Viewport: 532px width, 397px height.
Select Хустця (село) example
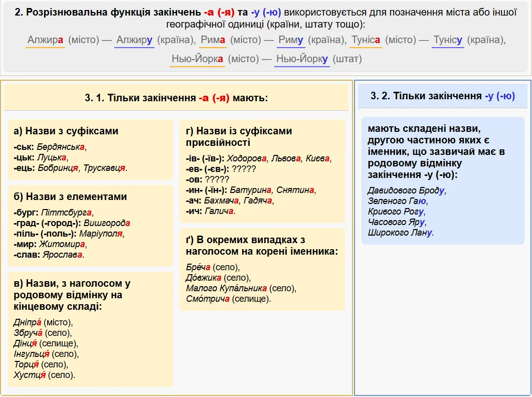[x=45, y=375]
